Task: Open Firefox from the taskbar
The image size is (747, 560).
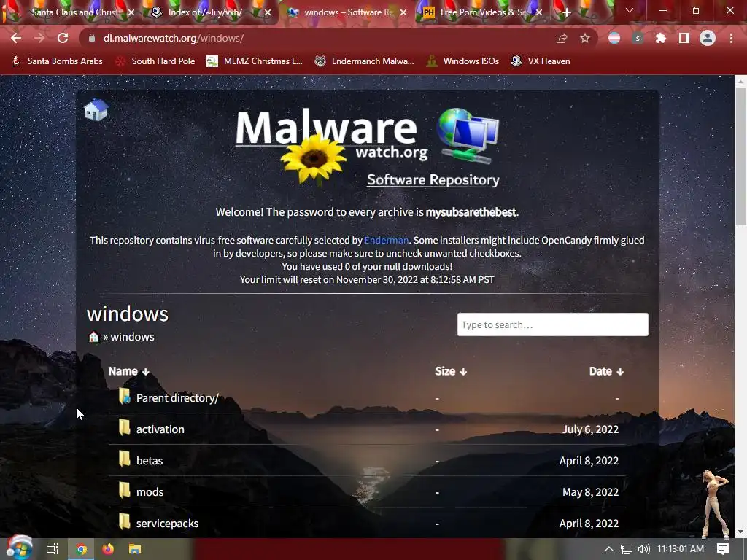Action: [108, 549]
